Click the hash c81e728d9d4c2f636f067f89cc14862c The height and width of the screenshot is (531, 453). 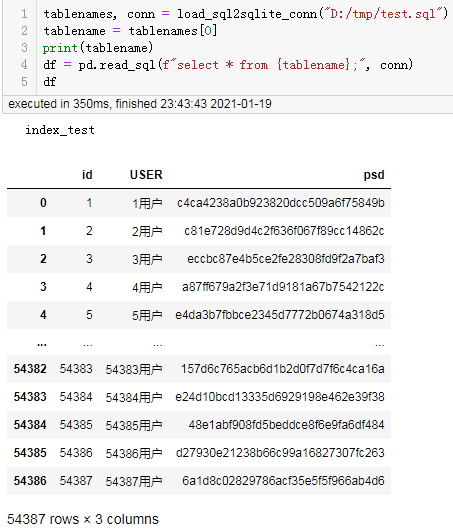click(x=284, y=231)
